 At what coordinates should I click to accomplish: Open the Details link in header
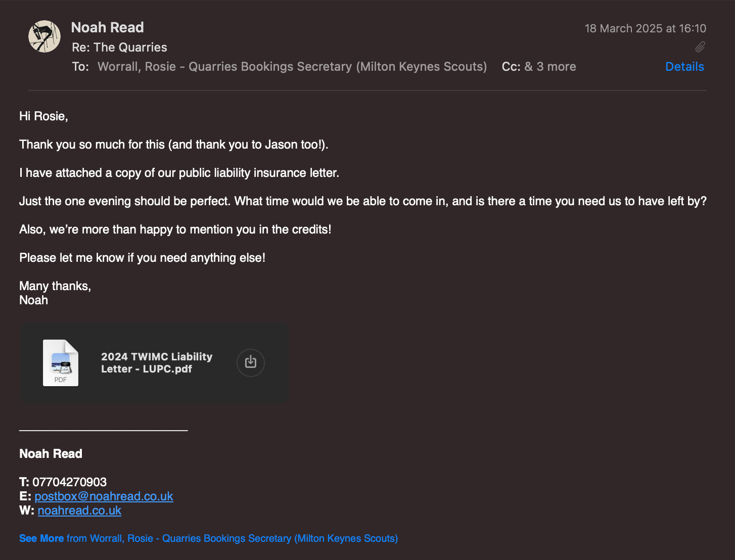click(684, 67)
